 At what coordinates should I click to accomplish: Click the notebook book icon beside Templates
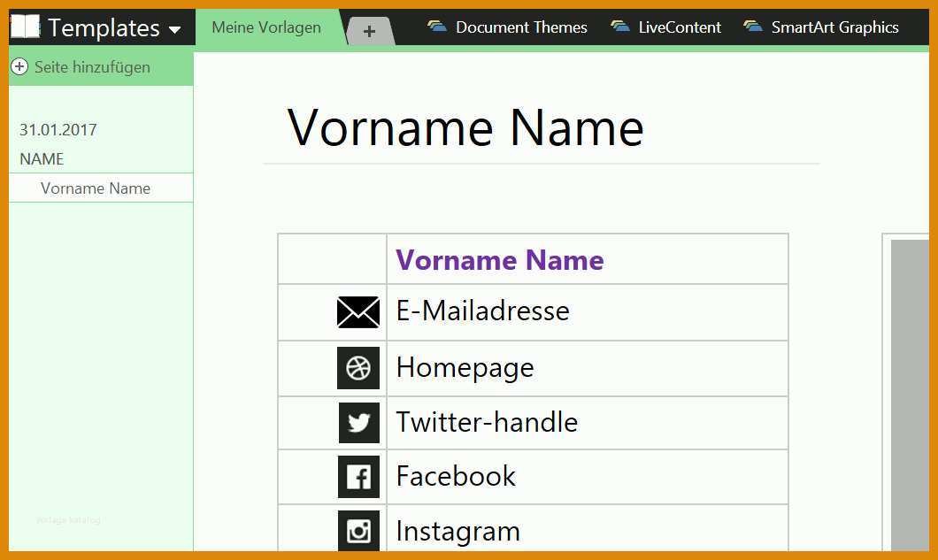(25, 27)
